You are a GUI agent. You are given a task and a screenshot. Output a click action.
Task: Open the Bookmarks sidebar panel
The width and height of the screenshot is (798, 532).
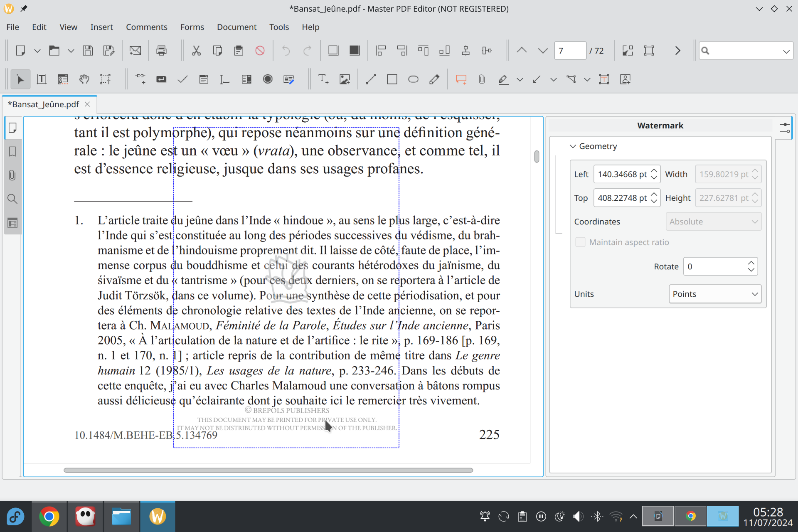(x=12, y=151)
